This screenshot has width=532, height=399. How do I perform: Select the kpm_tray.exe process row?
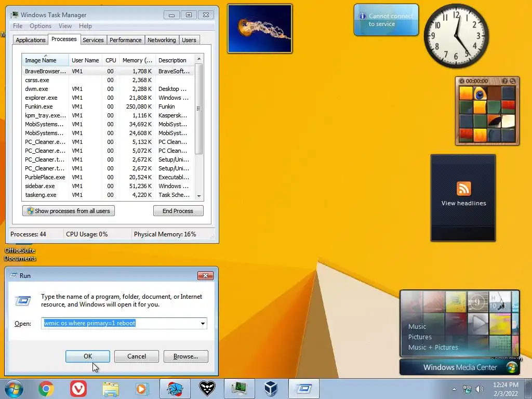(x=108, y=115)
